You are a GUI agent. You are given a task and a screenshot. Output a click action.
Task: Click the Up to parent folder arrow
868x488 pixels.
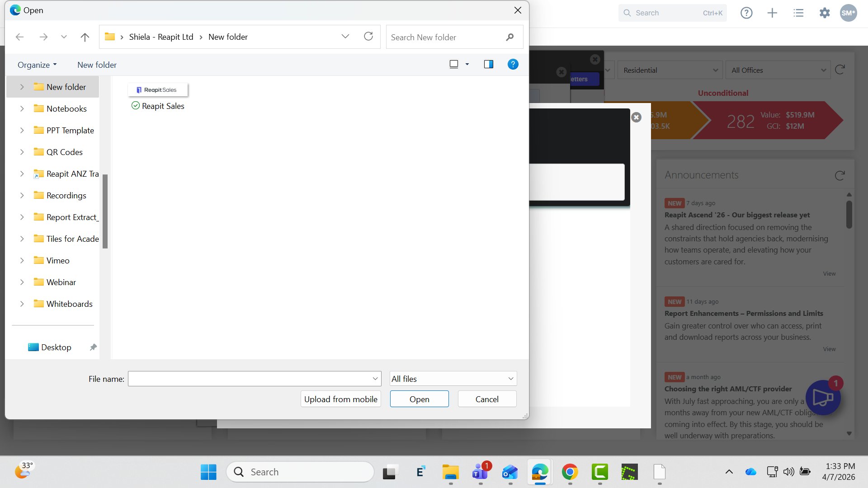85,37
